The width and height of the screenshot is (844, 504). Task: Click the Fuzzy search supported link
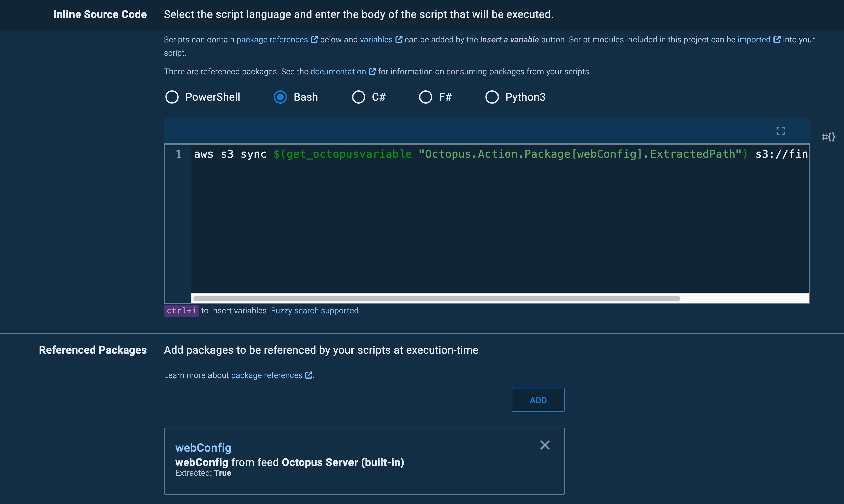[x=315, y=311]
